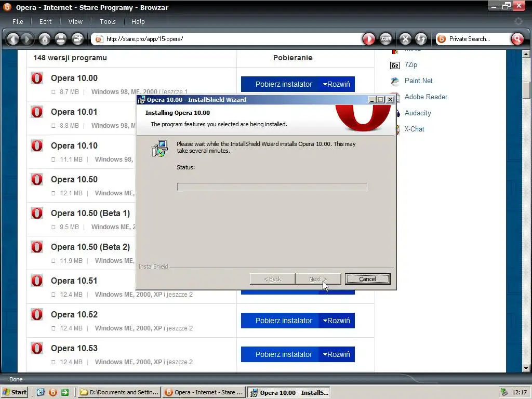Click the Browzar quick launch icon
The height and width of the screenshot is (399, 532).
tap(52, 392)
